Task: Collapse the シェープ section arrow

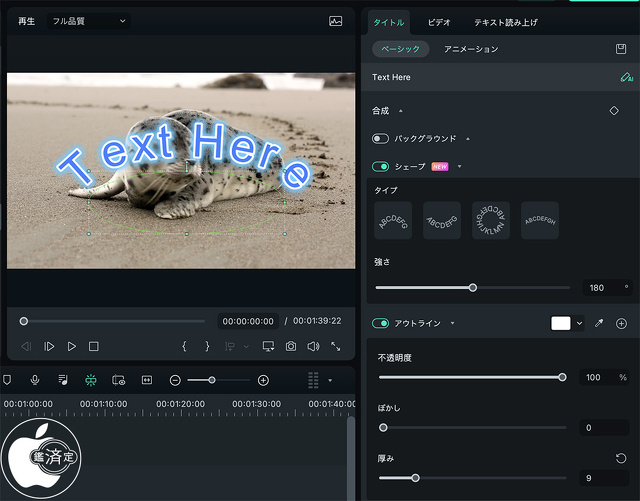Action: tap(460, 167)
